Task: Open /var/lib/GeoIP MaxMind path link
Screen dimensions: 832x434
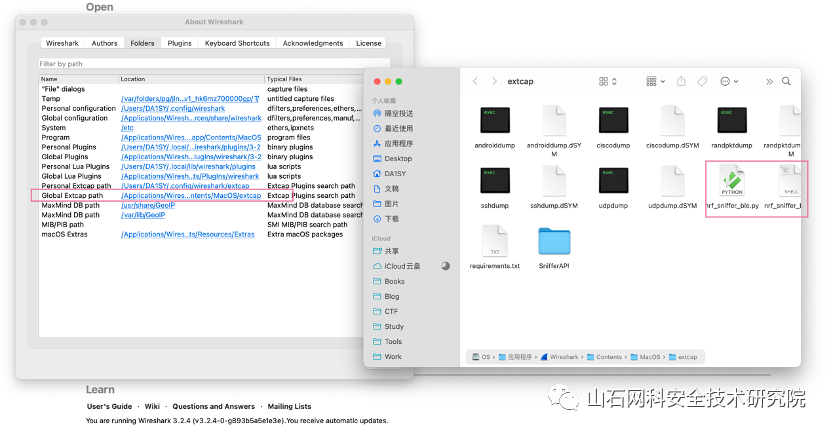Action: tap(143, 215)
